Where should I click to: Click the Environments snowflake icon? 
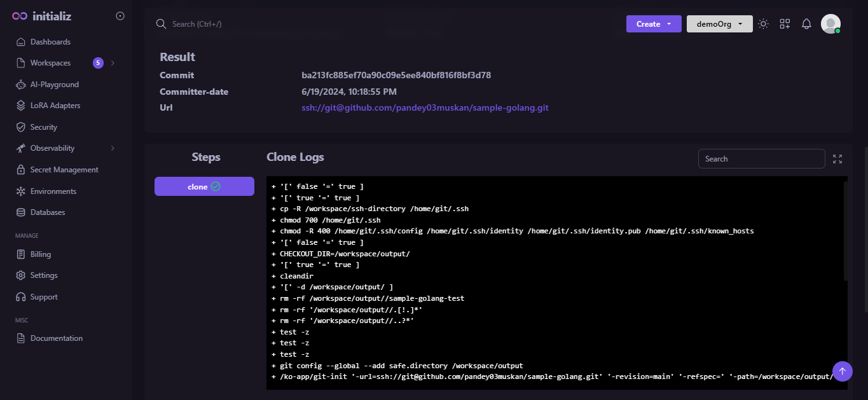[x=20, y=191]
